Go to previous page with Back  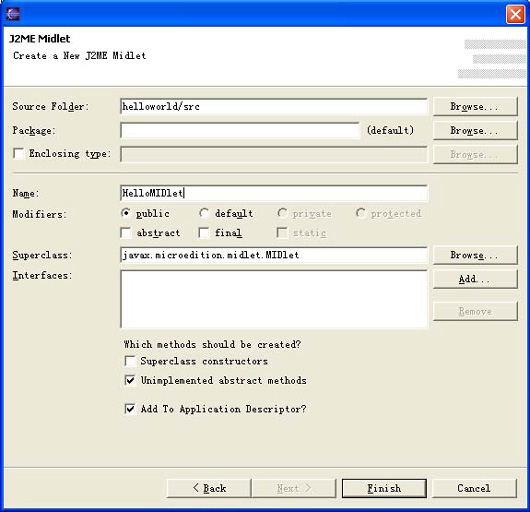[x=209, y=488]
